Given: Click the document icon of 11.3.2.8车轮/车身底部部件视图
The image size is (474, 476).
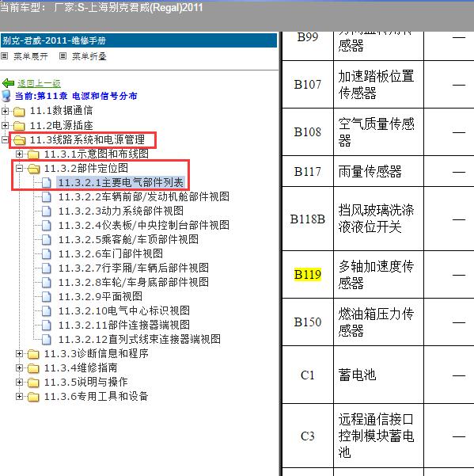Looking at the screenshot, I should pyautogui.click(x=47, y=282).
